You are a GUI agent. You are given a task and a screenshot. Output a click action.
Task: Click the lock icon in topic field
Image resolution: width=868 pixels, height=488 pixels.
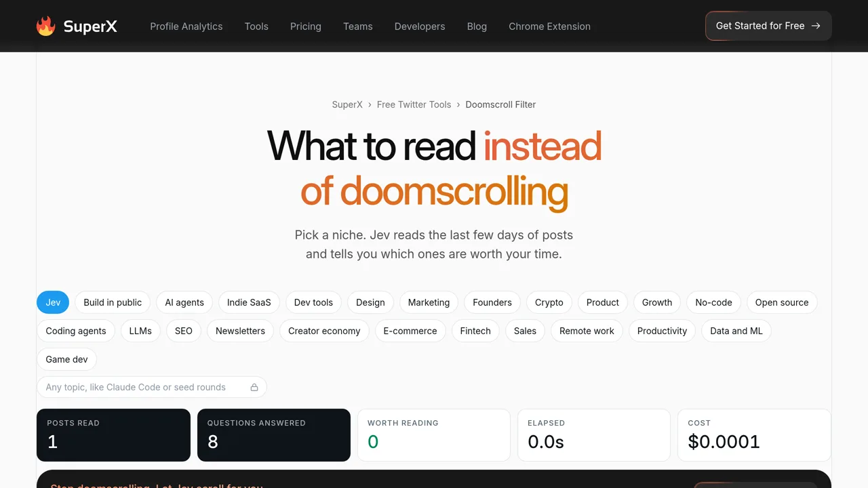pyautogui.click(x=254, y=387)
